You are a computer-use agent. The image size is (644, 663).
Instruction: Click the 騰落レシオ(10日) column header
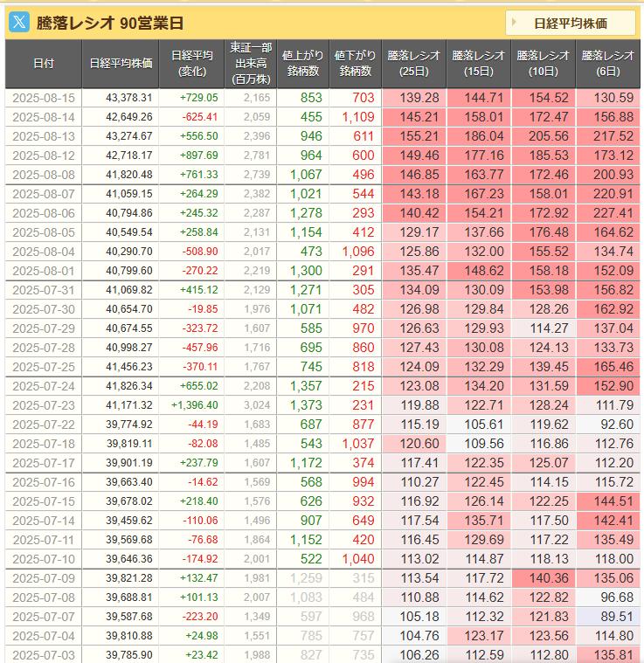click(x=543, y=63)
